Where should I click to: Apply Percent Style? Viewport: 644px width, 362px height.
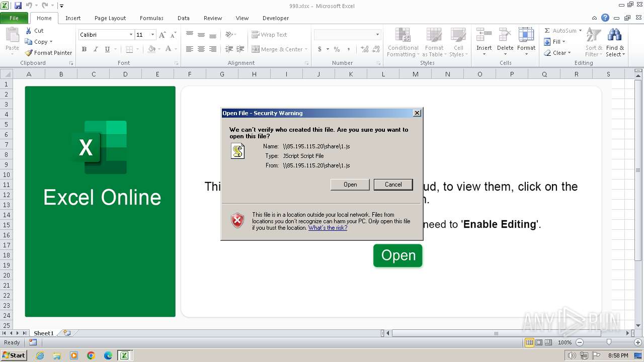pos(337,49)
